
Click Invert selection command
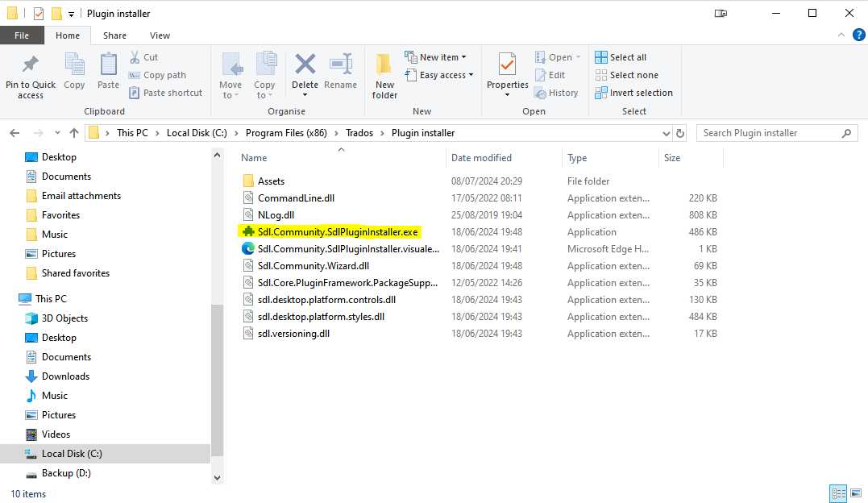click(x=633, y=93)
